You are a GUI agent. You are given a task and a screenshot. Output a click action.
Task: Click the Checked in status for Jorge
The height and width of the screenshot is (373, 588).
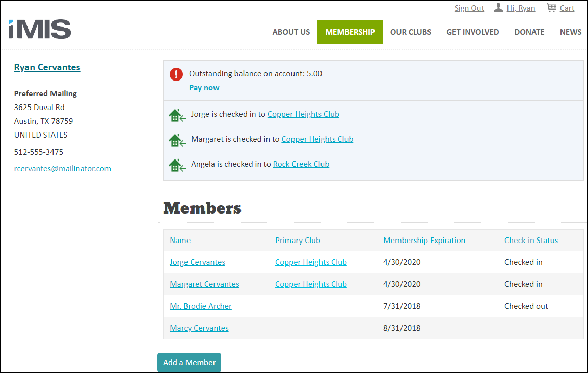click(523, 262)
